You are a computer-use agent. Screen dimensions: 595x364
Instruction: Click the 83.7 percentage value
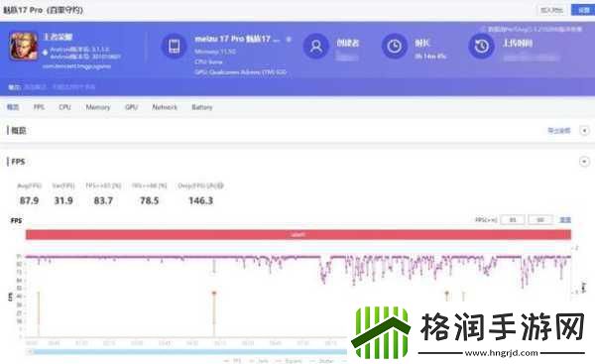[103, 200]
